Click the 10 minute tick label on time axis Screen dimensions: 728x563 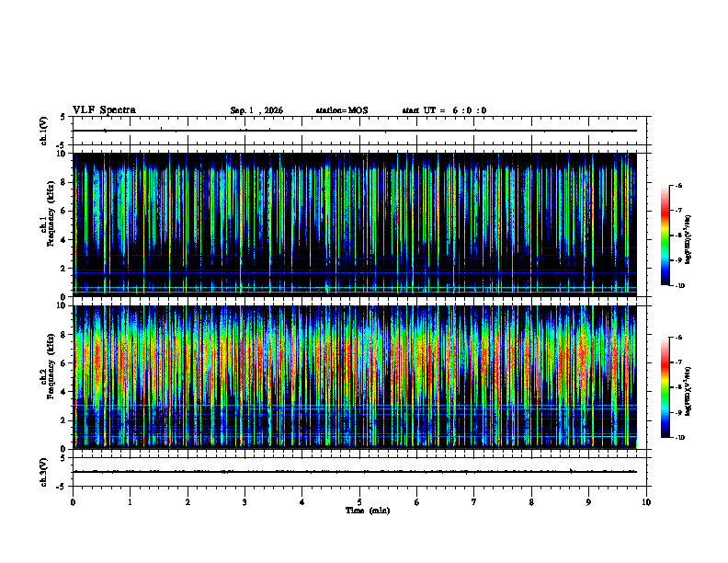click(646, 502)
